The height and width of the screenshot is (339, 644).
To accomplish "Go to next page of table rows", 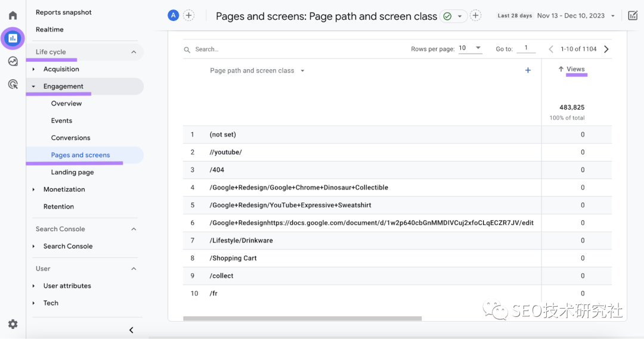I will pyautogui.click(x=606, y=49).
